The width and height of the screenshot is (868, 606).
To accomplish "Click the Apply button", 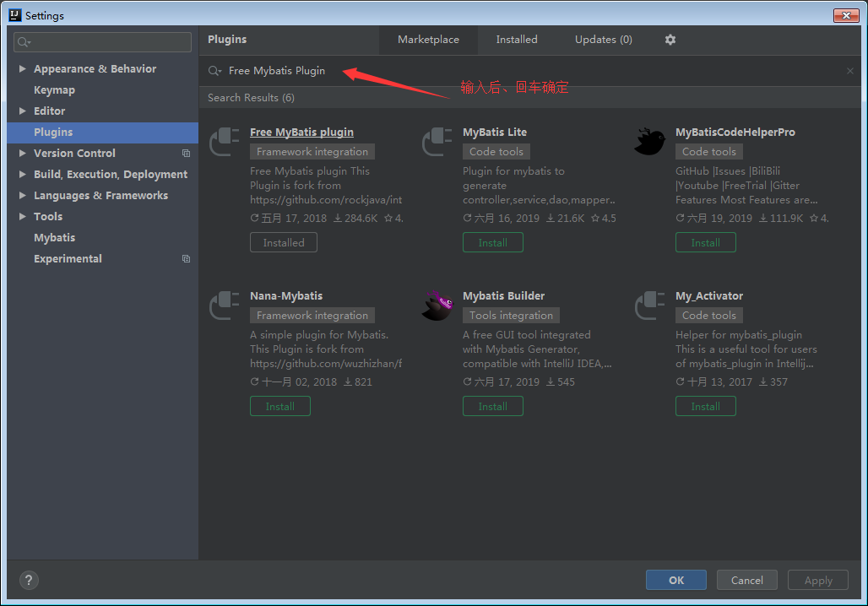I will point(818,580).
